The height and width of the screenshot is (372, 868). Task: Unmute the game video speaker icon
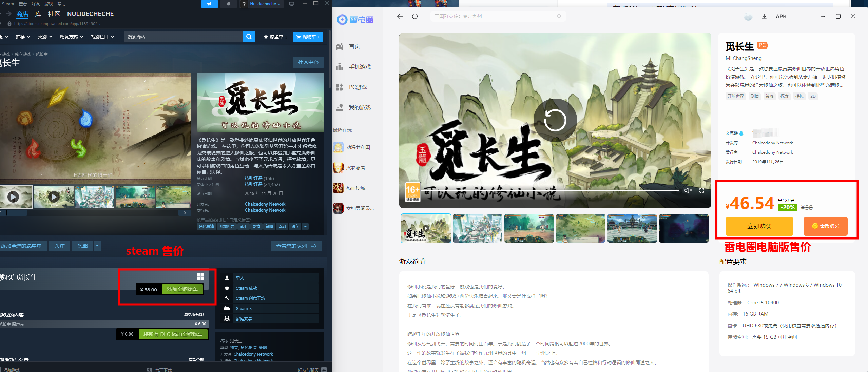[x=688, y=190]
